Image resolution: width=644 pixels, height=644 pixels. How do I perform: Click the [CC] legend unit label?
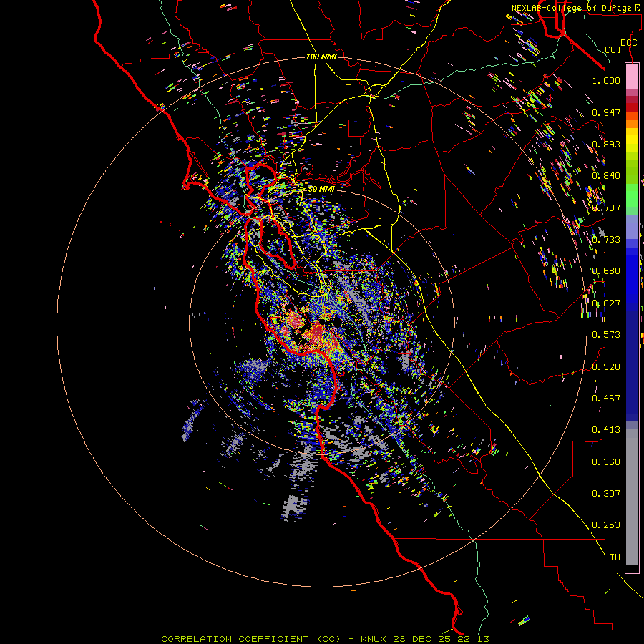tap(611, 49)
